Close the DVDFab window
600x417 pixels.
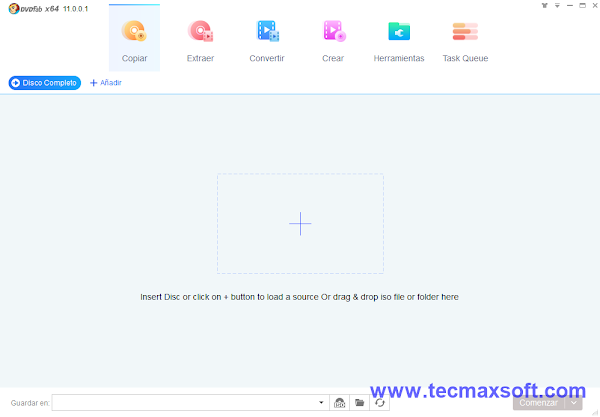(595, 5)
